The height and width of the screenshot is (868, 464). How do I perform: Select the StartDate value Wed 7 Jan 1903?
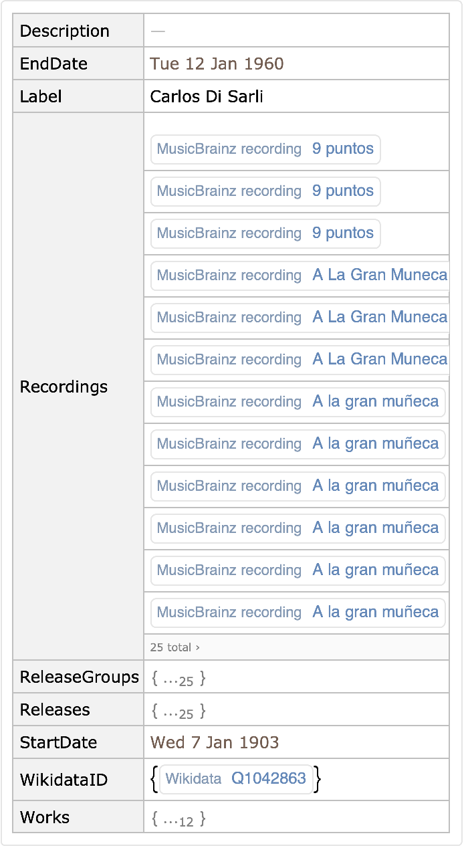(x=215, y=743)
